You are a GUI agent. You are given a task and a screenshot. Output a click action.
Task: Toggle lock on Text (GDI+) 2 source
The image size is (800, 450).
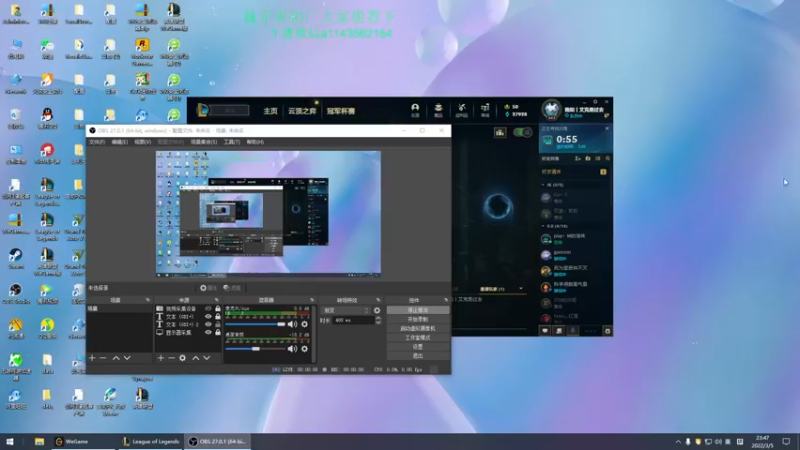(x=218, y=324)
